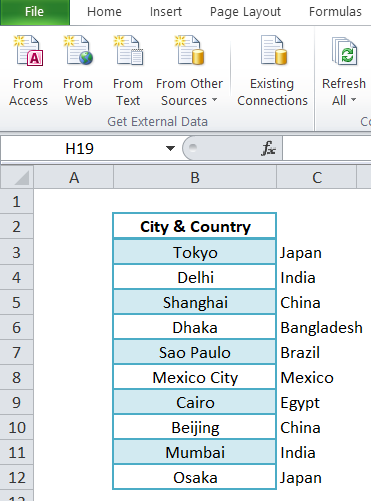Screen dimensions: 371x501
Task: Select row 7 header
Action: click(x=16, y=352)
